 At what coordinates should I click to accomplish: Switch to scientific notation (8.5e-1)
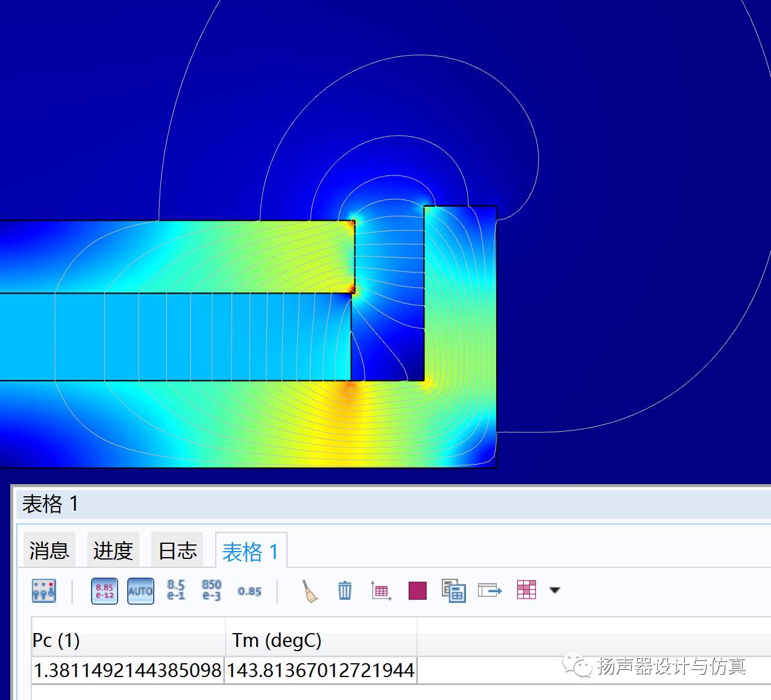pos(176,590)
